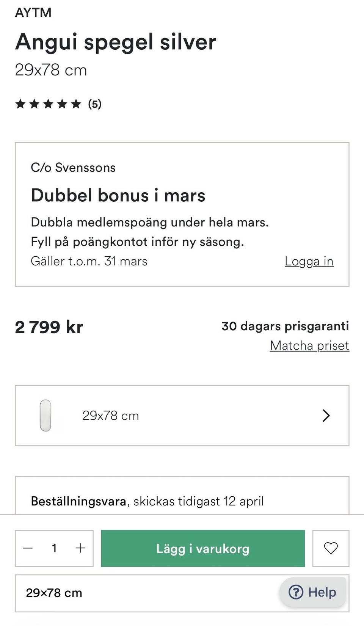This screenshot has height=626, width=364.
Task: Click the quantity number field
Action: coord(54,548)
